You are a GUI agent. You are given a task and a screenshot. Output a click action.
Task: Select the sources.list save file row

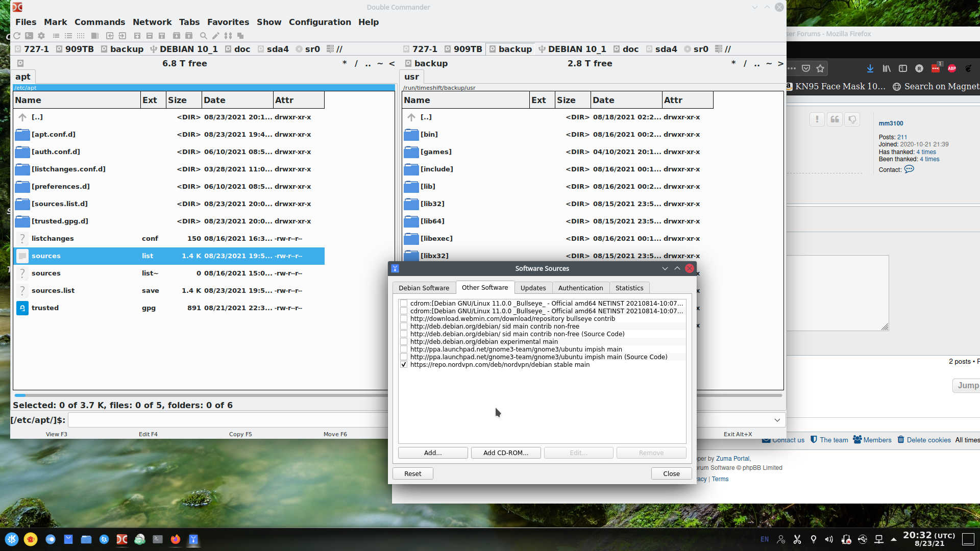point(168,290)
